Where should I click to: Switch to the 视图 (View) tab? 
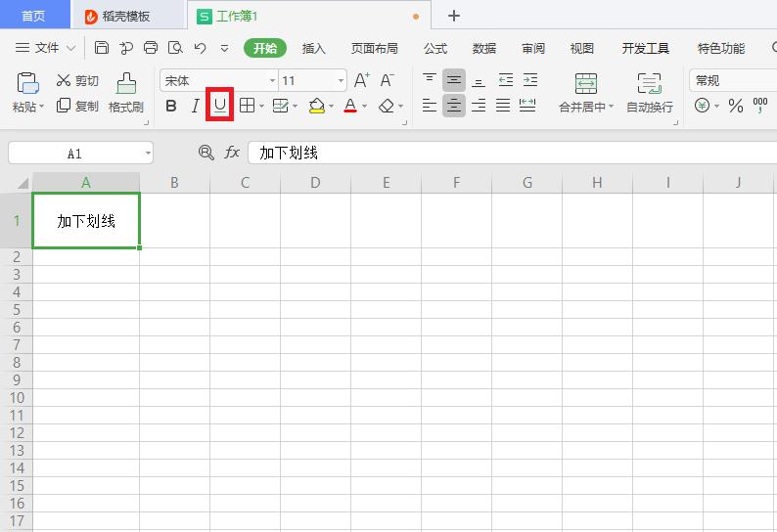(x=581, y=48)
